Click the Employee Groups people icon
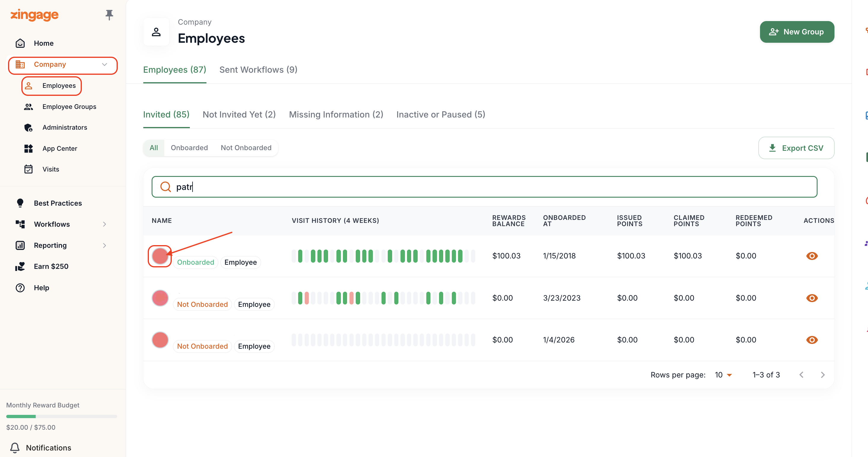The height and width of the screenshot is (457, 868). coord(29,107)
